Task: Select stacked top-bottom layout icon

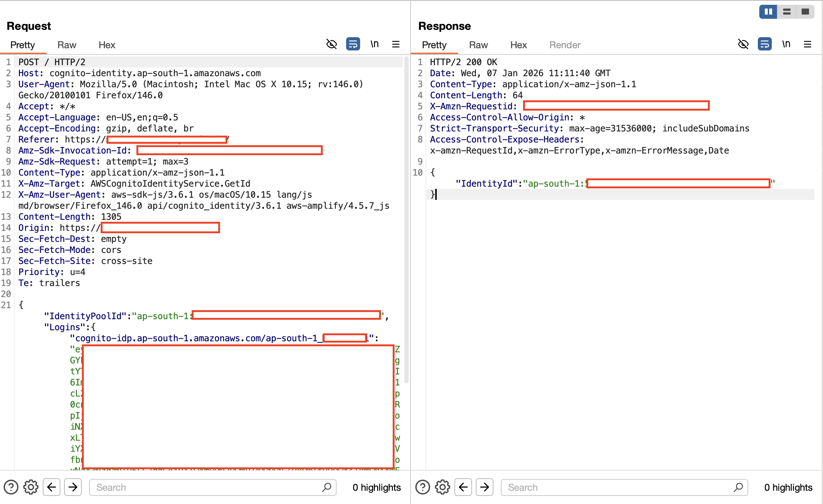Action: (787, 12)
